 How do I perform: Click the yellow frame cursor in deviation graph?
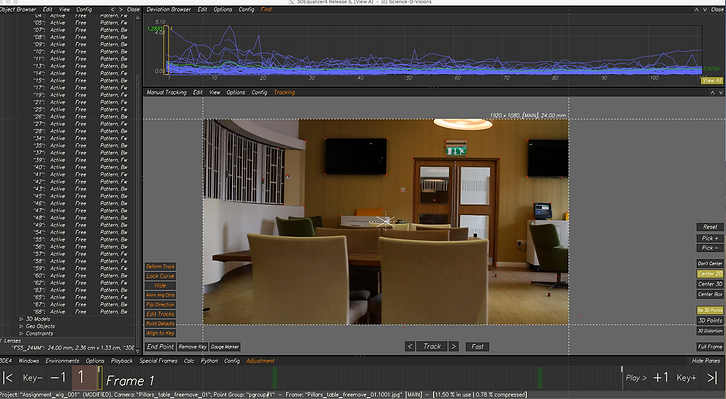click(x=166, y=50)
